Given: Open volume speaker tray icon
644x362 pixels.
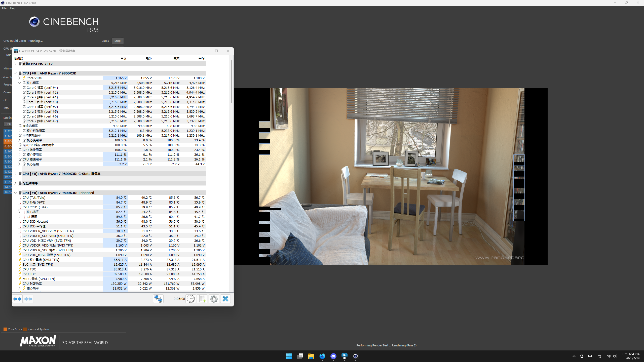Looking at the screenshot, I should (x=615, y=356).
